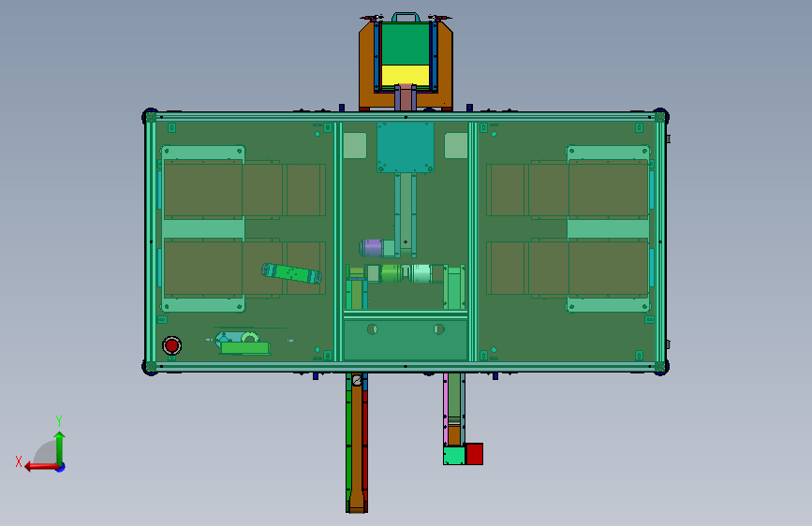Image resolution: width=812 pixels, height=526 pixels.
Task: Select the dark green box above yellow block
Action: [405, 44]
